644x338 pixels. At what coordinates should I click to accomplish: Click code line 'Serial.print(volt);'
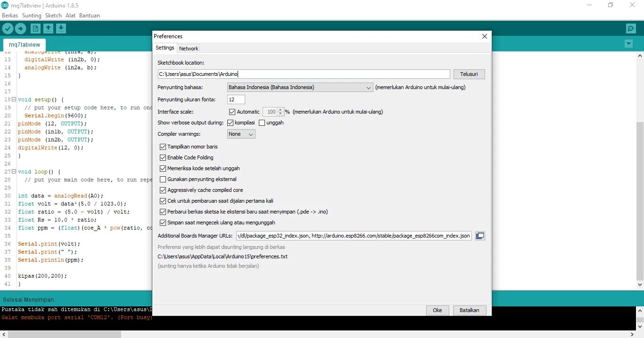click(49, 244)
